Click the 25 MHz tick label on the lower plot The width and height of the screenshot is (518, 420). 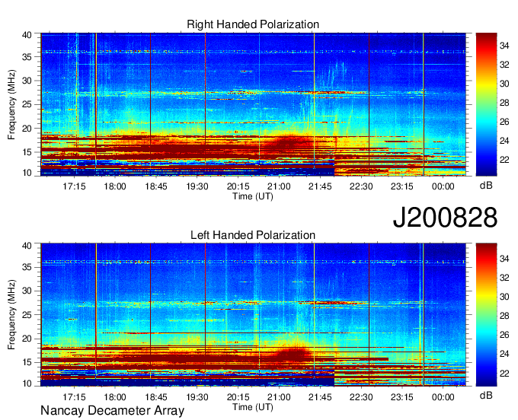tap(27, 315)
